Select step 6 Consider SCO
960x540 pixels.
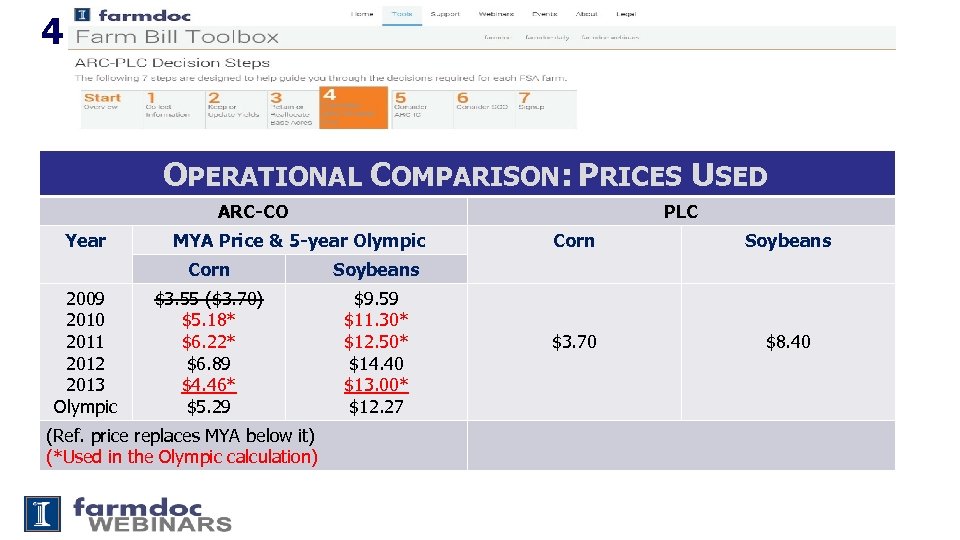point(482,103)
